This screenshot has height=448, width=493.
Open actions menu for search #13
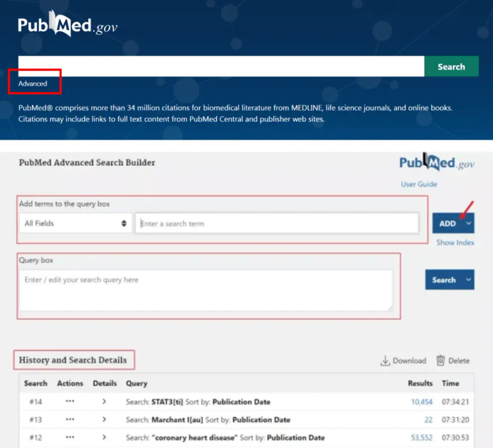(x=70, y=420)
